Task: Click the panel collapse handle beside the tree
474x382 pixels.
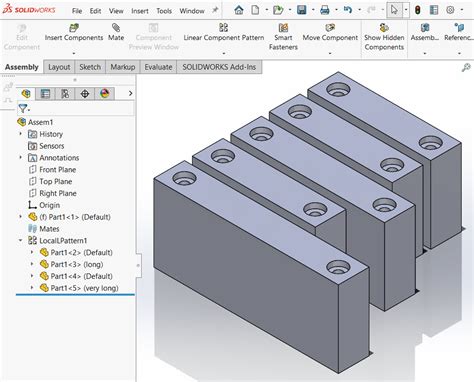Action: click(x=138, y=265)
